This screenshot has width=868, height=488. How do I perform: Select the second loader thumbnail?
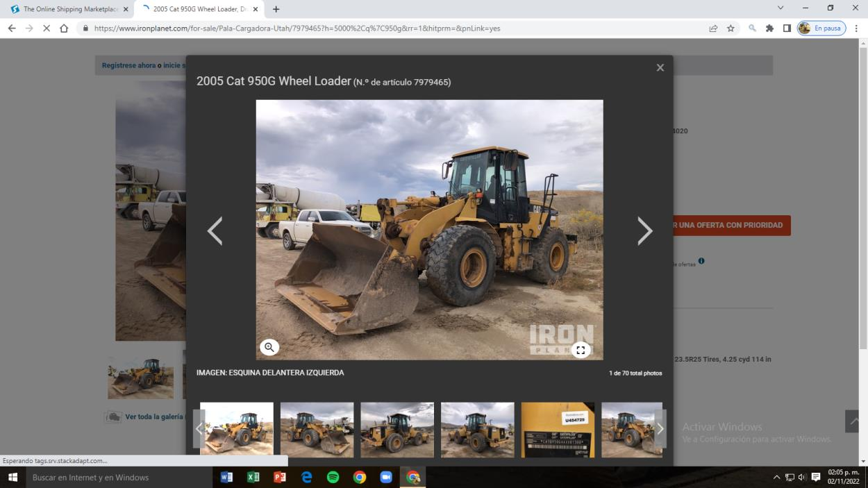click(x=317, y=430)
